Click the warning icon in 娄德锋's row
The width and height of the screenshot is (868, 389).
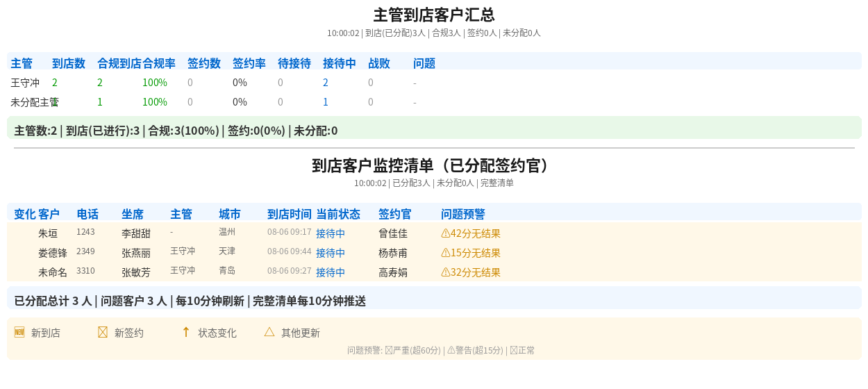(446, 253)
